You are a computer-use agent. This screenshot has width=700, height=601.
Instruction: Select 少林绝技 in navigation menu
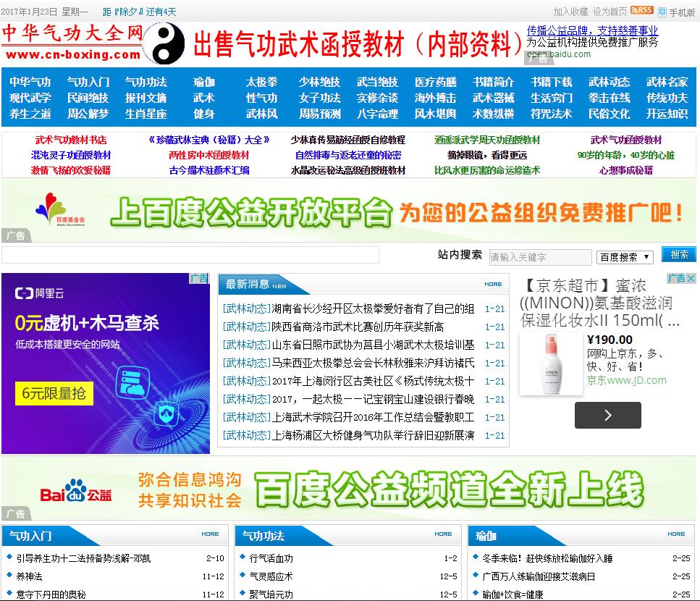coord(320,82)
